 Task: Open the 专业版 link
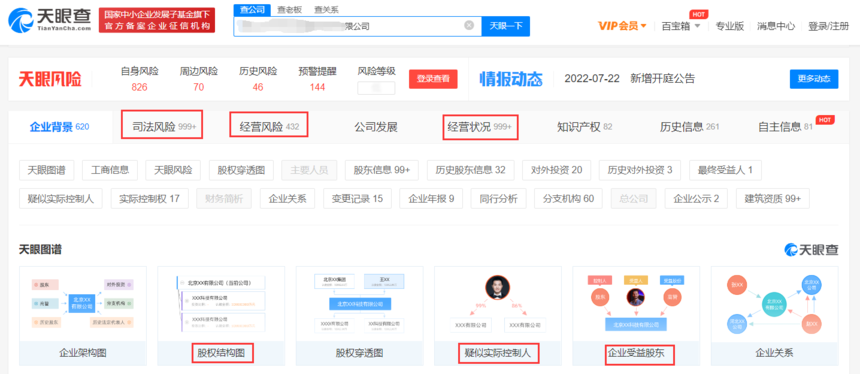tap(729, 26)
